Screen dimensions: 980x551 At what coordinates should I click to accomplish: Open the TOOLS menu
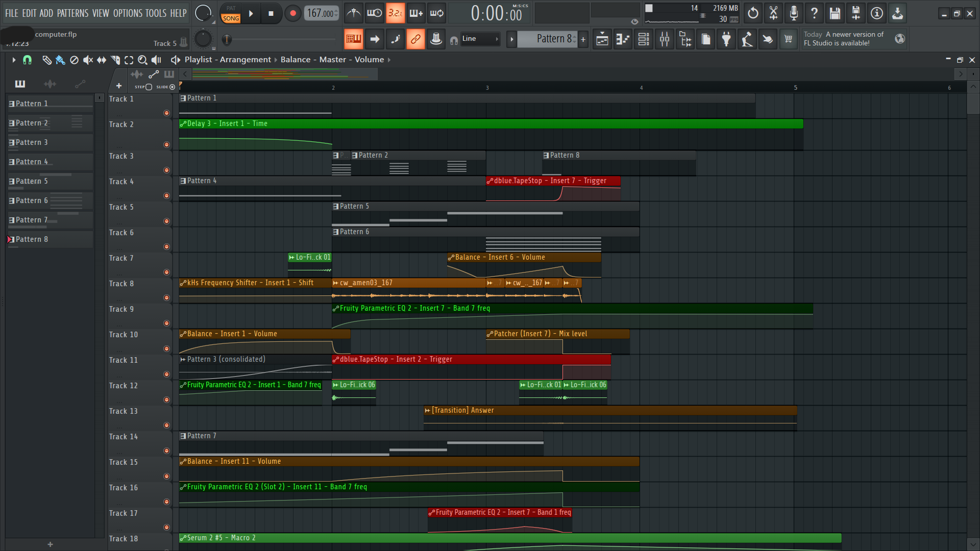[x=156, y=13]
